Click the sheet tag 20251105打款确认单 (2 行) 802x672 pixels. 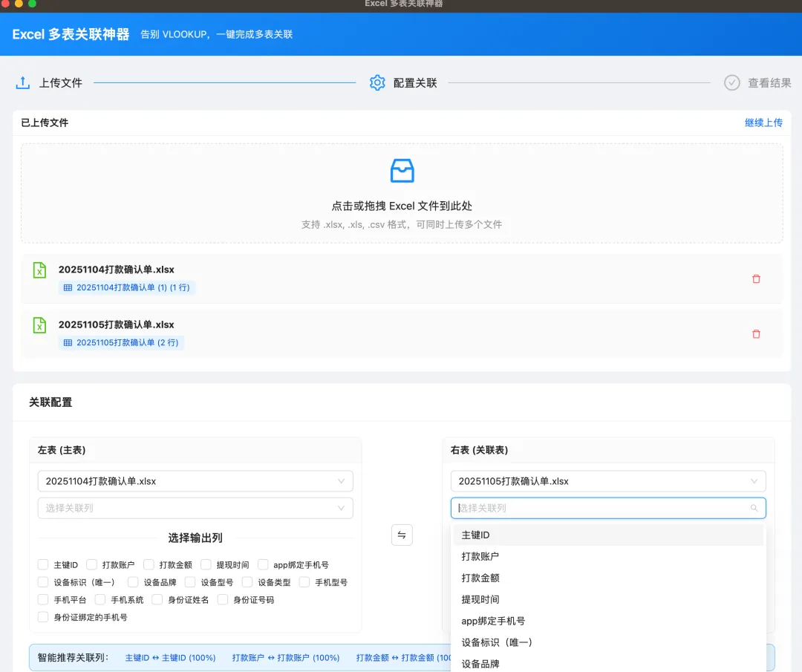[x=121, y=342]
